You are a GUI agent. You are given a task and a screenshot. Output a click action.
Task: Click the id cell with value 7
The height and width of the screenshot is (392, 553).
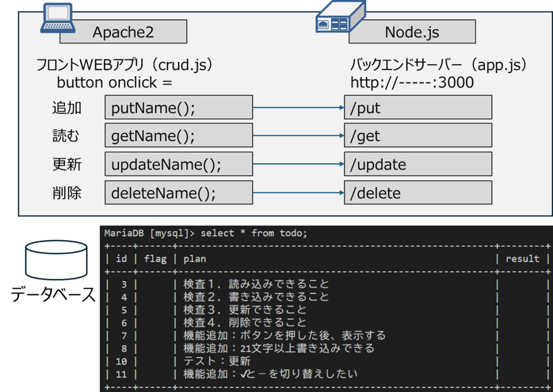pyautogui.click(x=124, y=336)
